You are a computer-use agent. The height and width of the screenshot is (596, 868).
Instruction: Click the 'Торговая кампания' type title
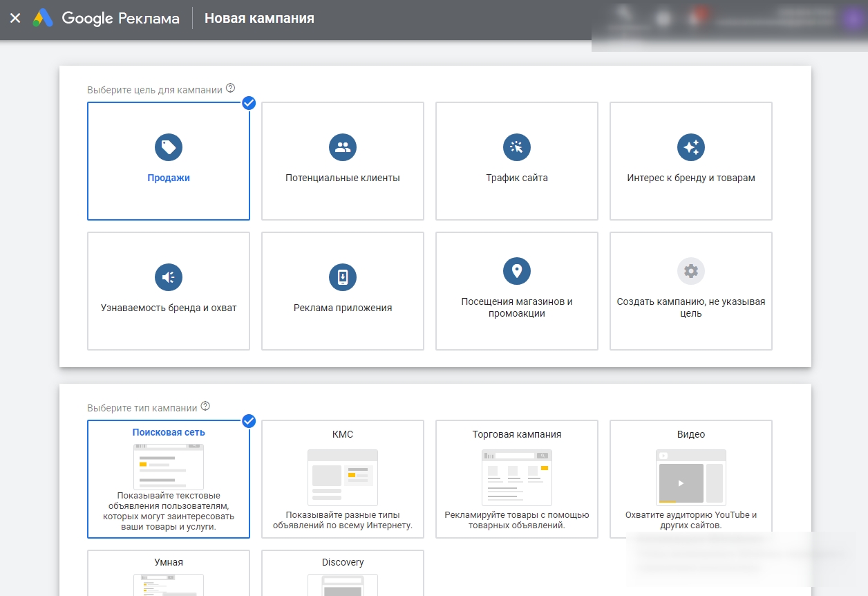pyautogui.click(x=517, y=434)
